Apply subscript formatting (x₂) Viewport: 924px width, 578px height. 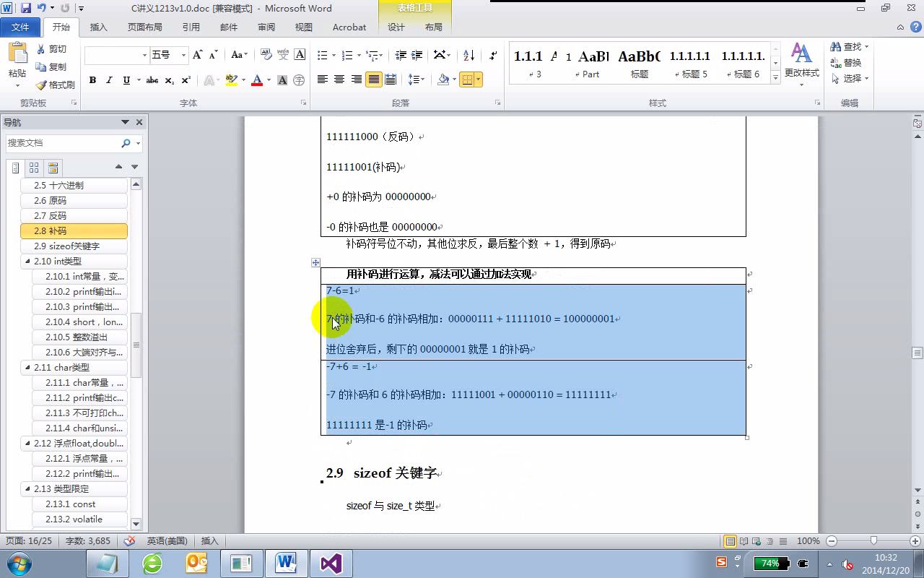coord(169,80)
